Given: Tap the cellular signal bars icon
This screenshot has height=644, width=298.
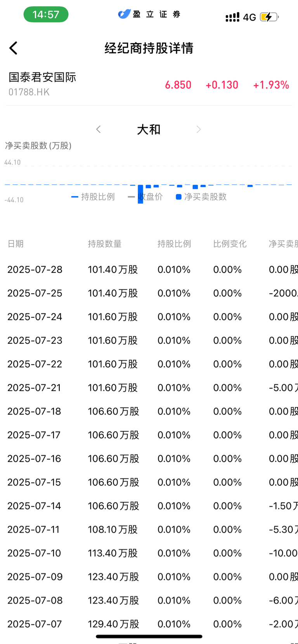Looking at the screenshot, I should tap(232, 17).
